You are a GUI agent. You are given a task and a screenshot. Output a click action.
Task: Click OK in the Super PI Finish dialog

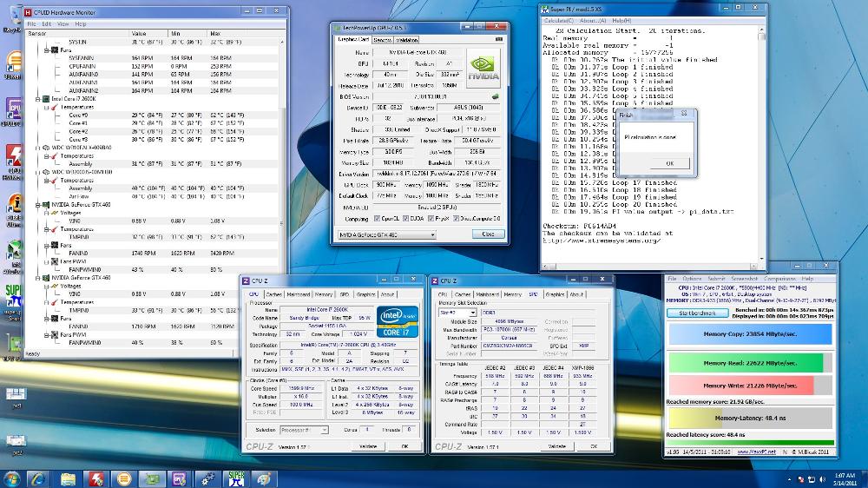coord(670,163)
